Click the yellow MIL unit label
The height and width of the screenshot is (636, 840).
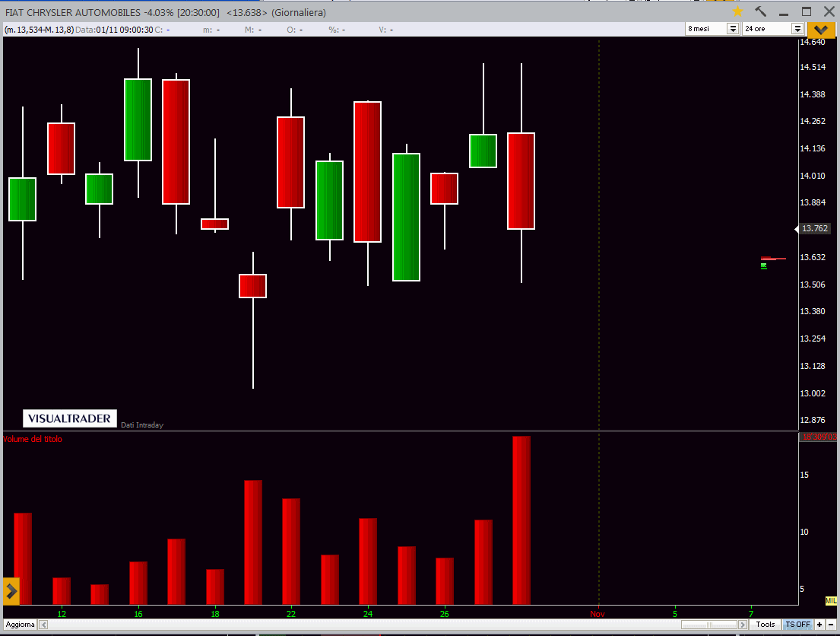tap(831, 601)
